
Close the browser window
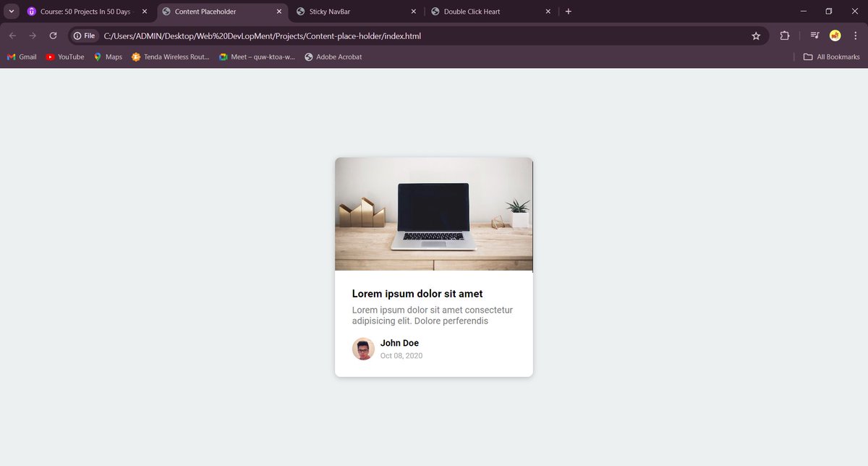tap(855, 12)
